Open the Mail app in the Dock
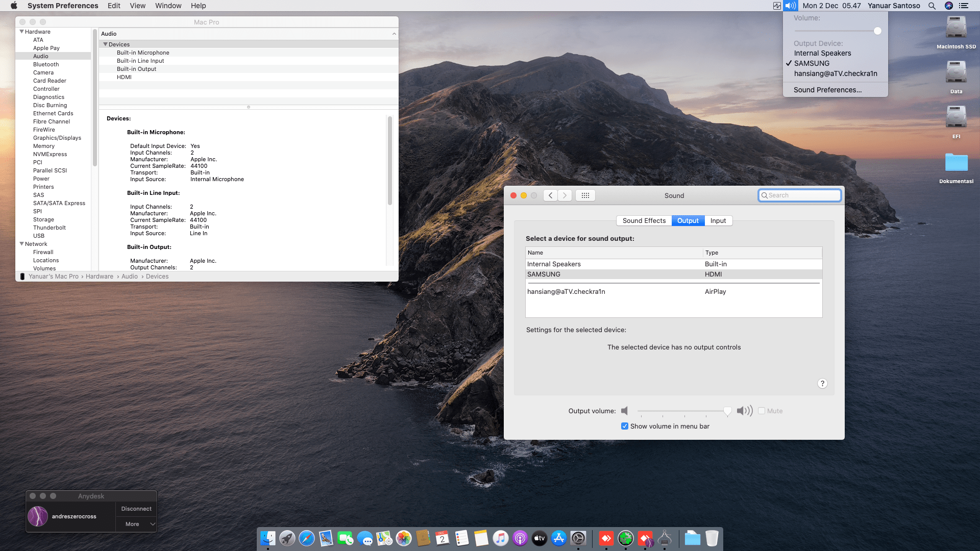 pyautogui.click(x=326, y=538)
